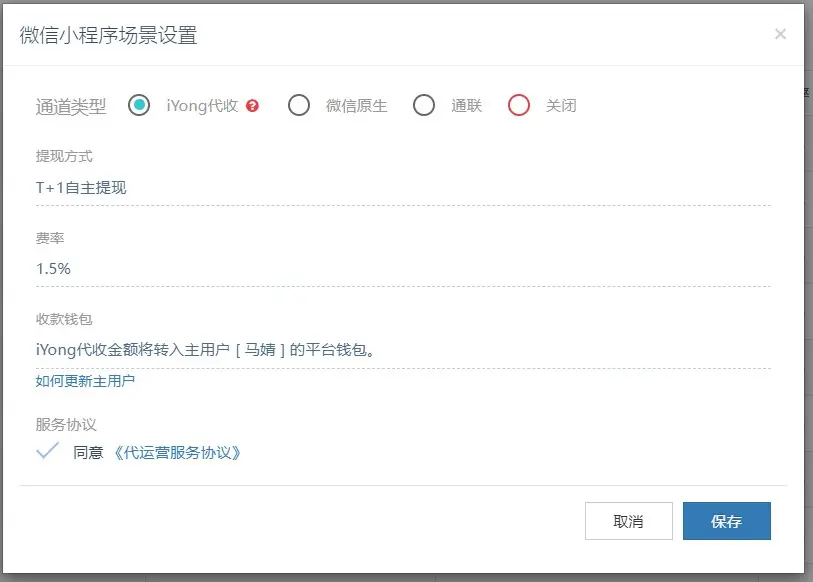Image resolution: width=813 pixels, height=582 pixels.
Task: Click the 同意 text beside the checkmark
Action: click(88, 452)
